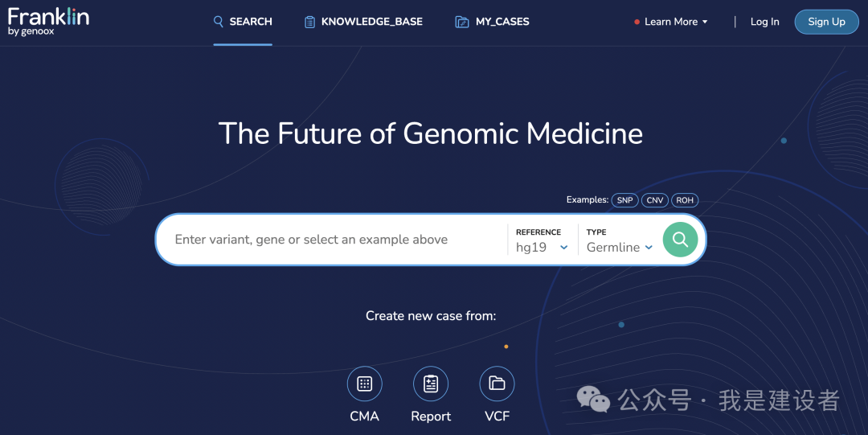Expand the hg19 reference dropdown
This screenshot has width=868, height=435.
(x=542, y=247)
